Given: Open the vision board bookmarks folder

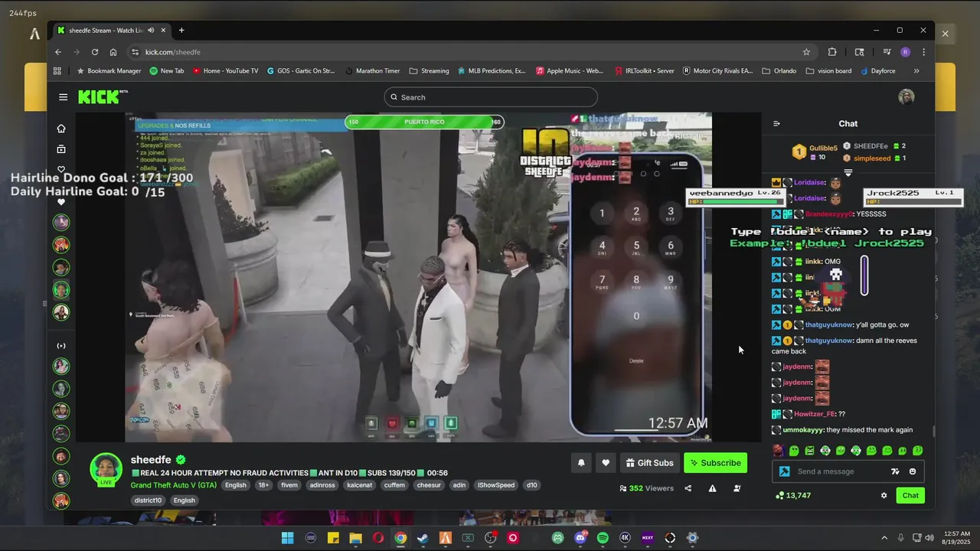Looking at the screenshot, I should [x=828, y=70].
